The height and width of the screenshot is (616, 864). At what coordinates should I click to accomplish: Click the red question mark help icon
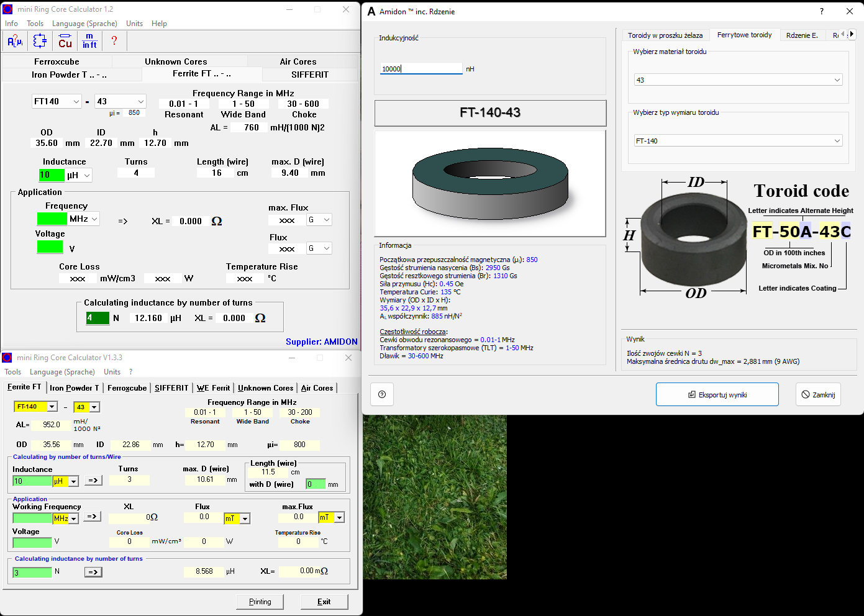coord(114,41)
